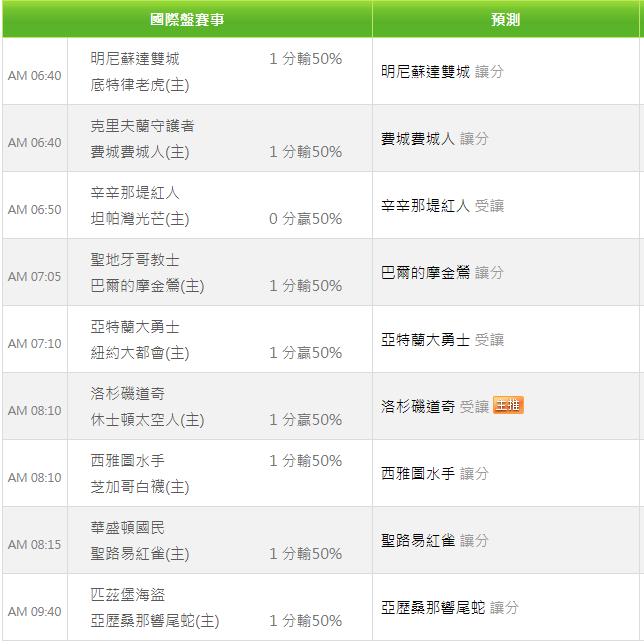The height and width of the screenshot is (644, 644).
Task: Click handicap 0 分贏50% for 坦帕灣光芒
Action: [x=306, y=218]
